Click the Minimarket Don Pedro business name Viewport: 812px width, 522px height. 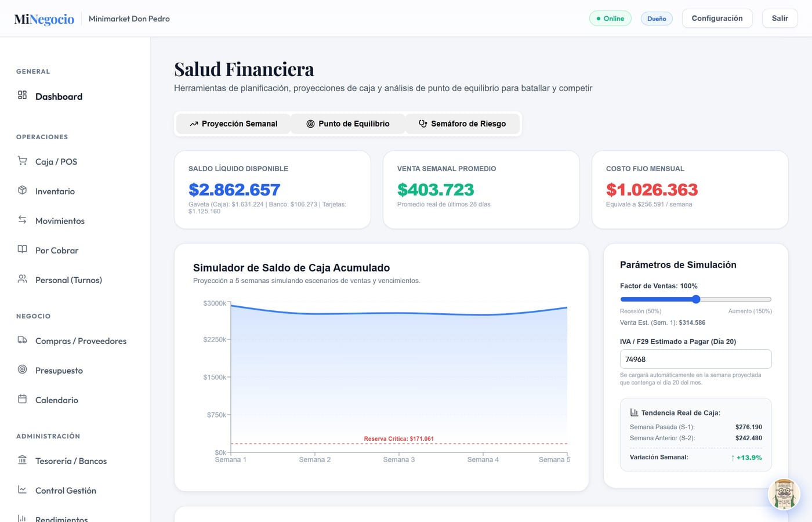129,19
